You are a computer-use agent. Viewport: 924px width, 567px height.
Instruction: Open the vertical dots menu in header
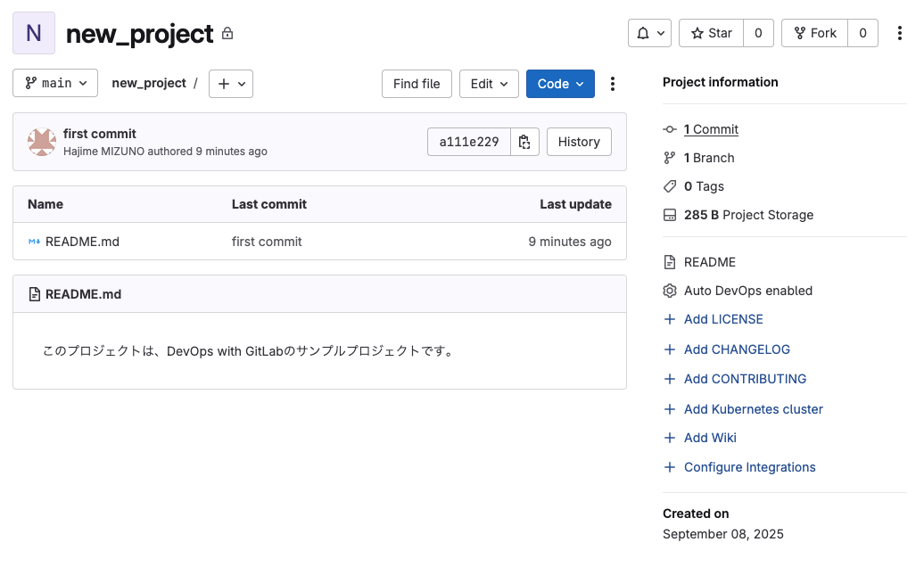(899, 33)
